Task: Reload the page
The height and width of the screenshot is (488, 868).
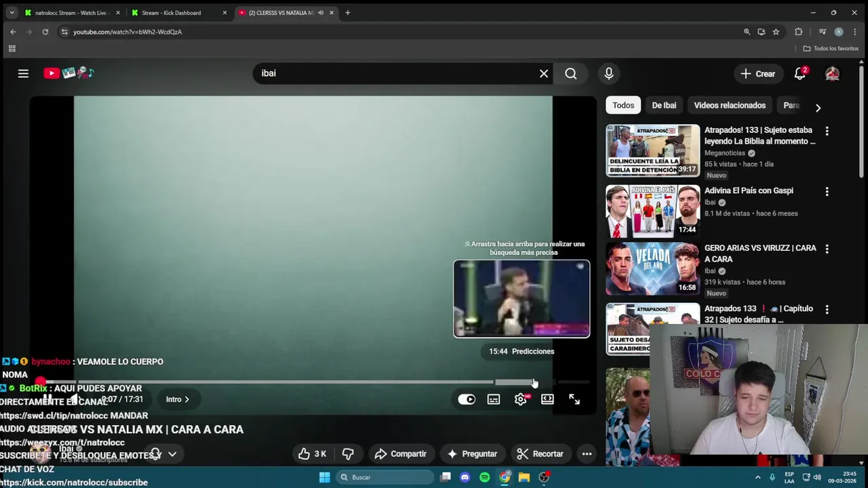Action: coord(45,32)
